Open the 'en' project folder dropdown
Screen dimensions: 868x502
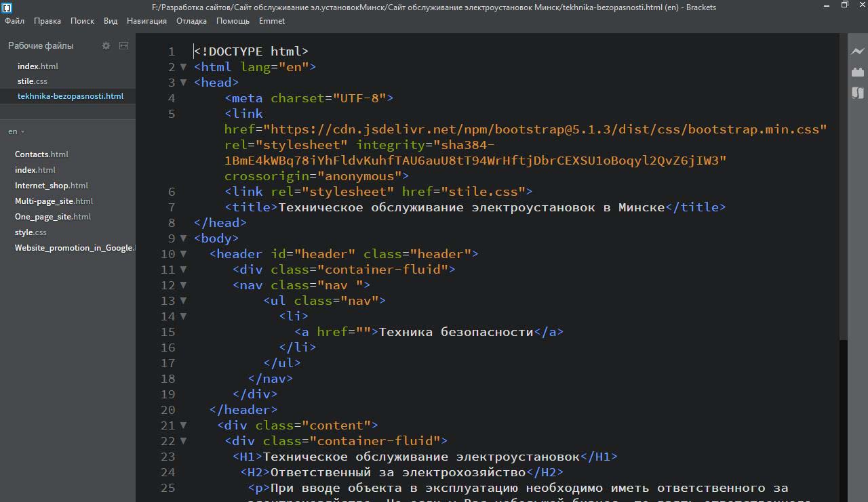point(16,131)
